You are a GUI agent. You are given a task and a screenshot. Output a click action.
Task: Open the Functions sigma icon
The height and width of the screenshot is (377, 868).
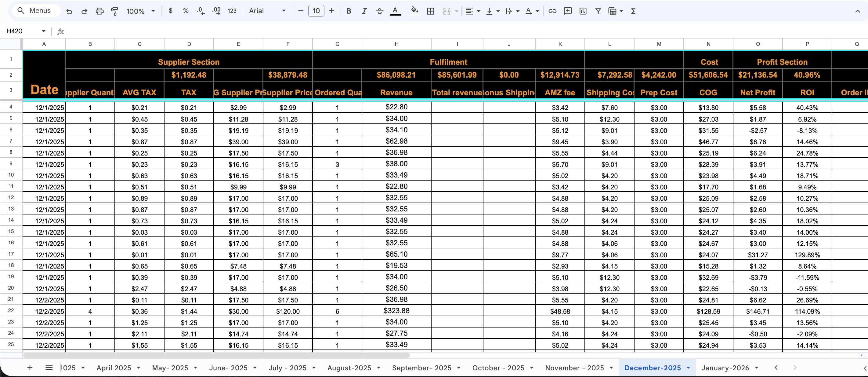[633, 11]
